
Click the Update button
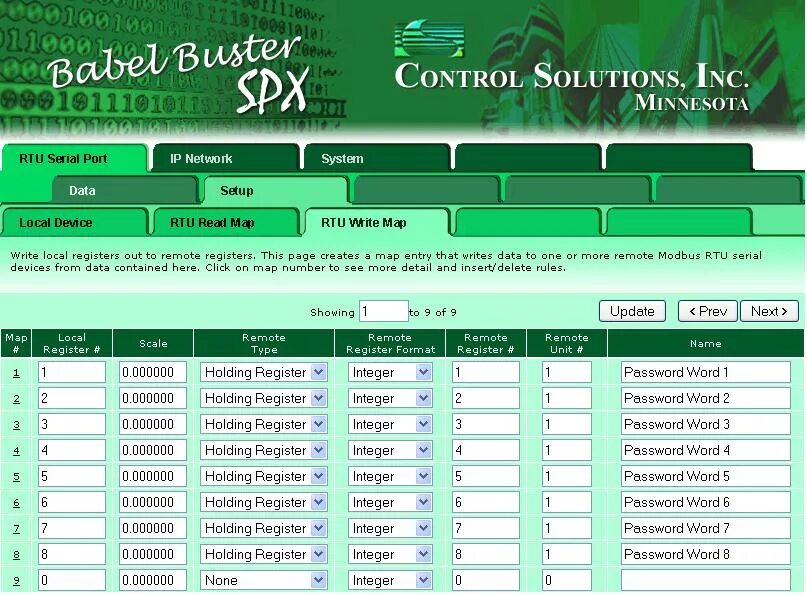[632, 311]
